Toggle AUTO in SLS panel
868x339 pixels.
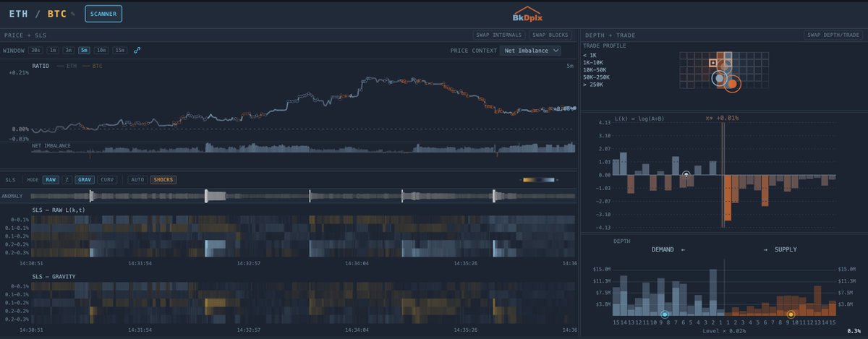pos(137,179)
